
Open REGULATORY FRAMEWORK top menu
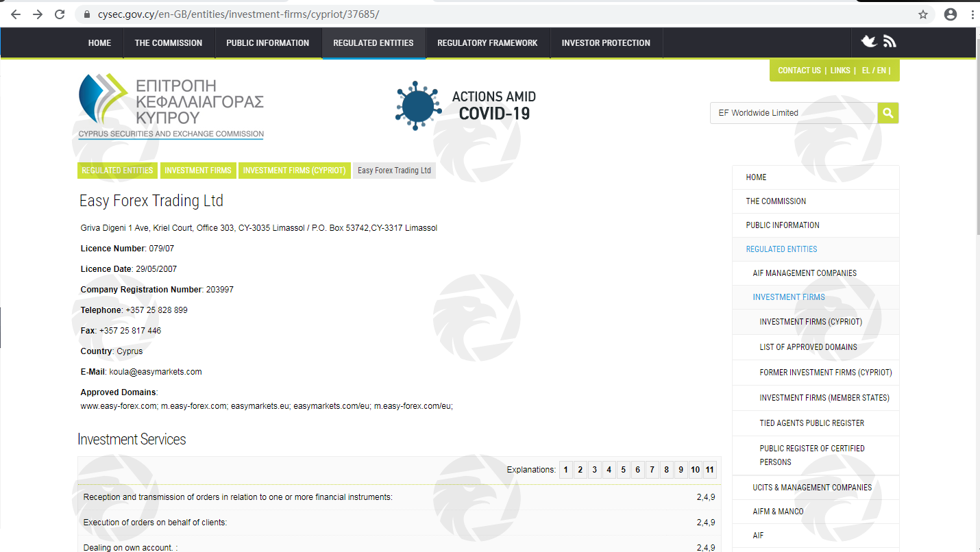tap(487, 42)
